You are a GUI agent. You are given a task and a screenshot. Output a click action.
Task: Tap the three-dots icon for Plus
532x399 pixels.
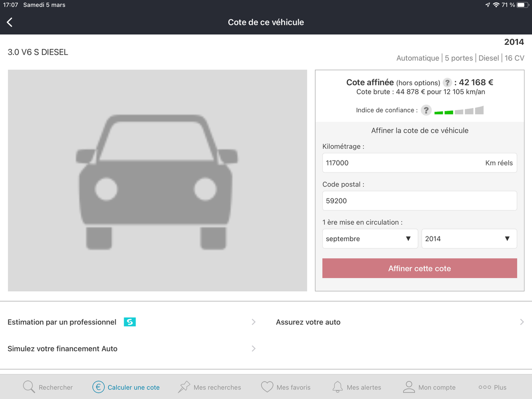click(485, 387)
